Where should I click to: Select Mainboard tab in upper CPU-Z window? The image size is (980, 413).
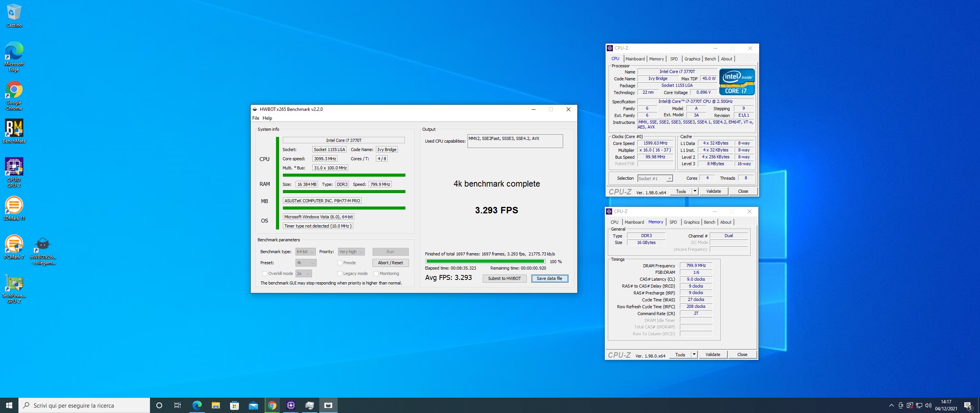coord(635,59)
